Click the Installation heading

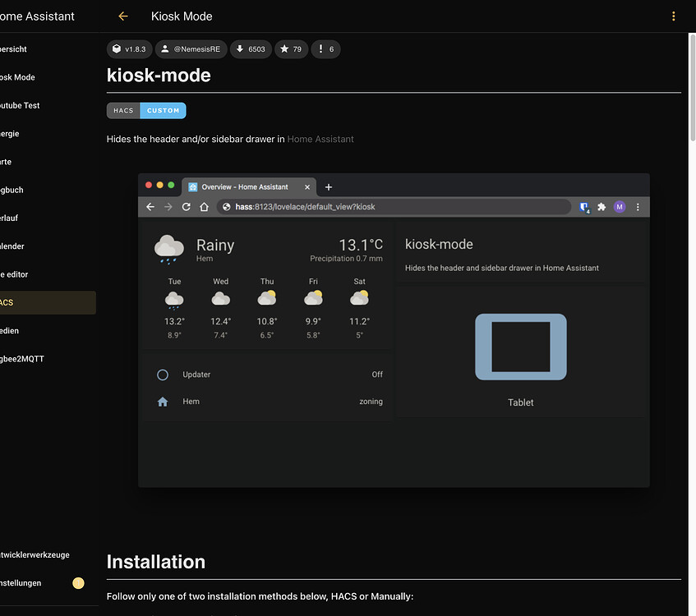[156, 562]
